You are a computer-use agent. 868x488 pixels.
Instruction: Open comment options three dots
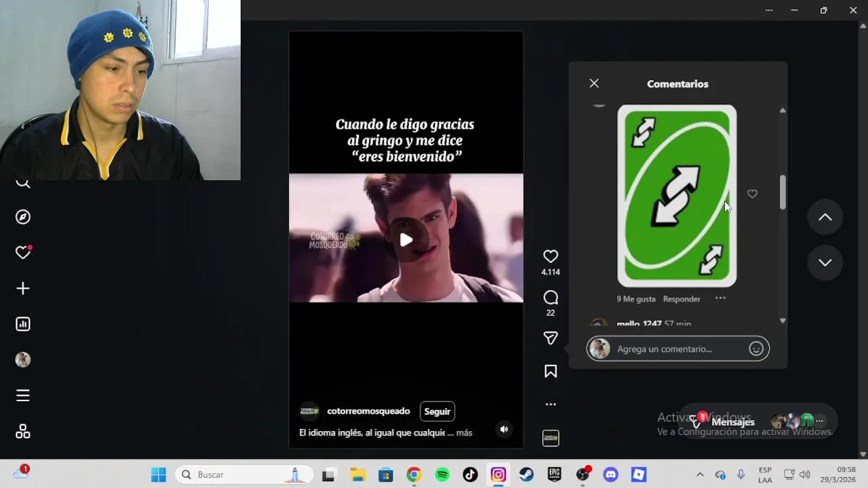tap(720, 298)
